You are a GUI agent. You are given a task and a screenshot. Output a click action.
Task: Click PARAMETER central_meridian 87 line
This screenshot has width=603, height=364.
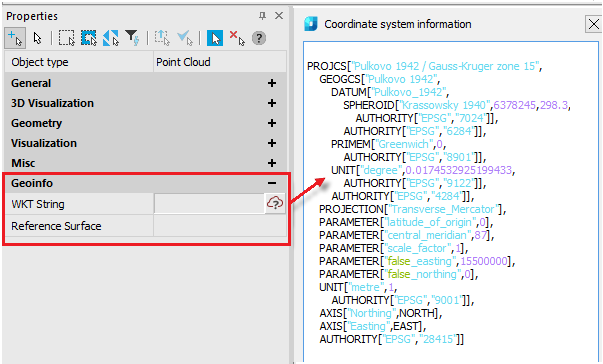click(x=406, y=235)
